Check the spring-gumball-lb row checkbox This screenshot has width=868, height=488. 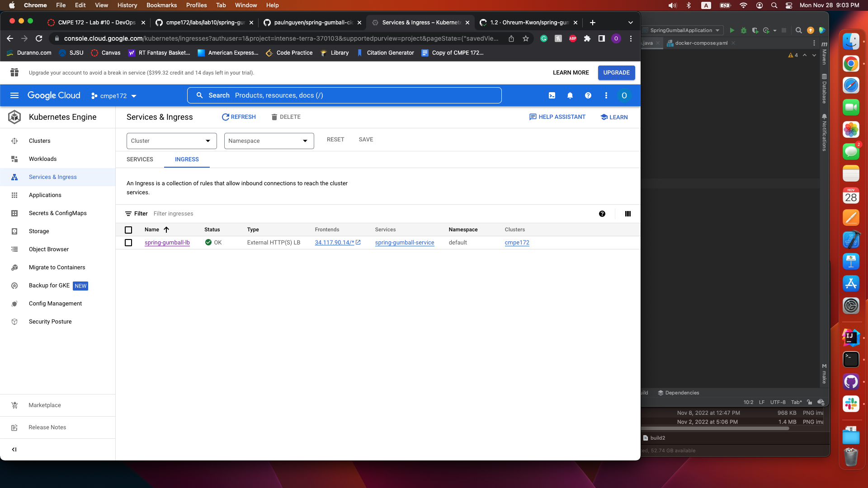128,243
